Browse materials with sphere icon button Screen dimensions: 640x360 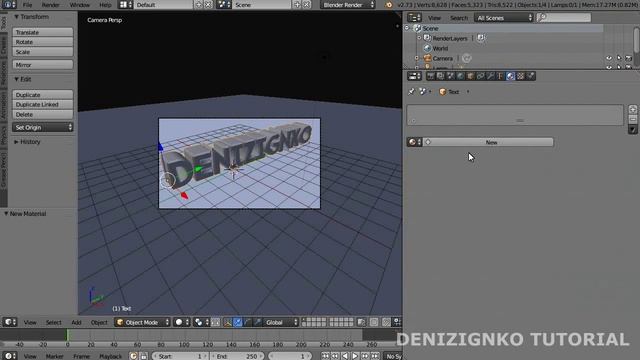click(414, 142)
